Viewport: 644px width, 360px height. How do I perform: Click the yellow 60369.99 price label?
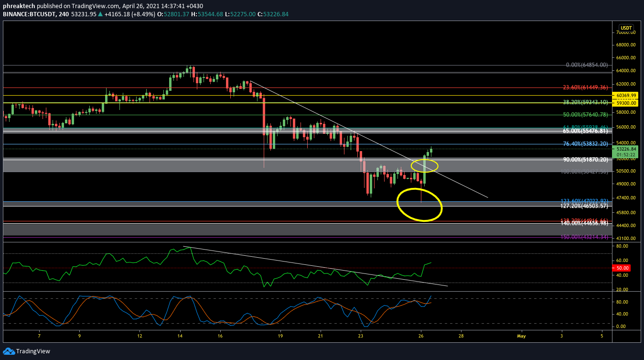point(626,96)
